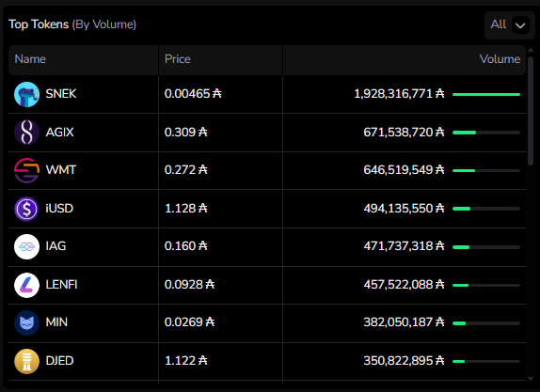Click the DJED volume progress bar

pyautogui.click(x=486, y=361)
